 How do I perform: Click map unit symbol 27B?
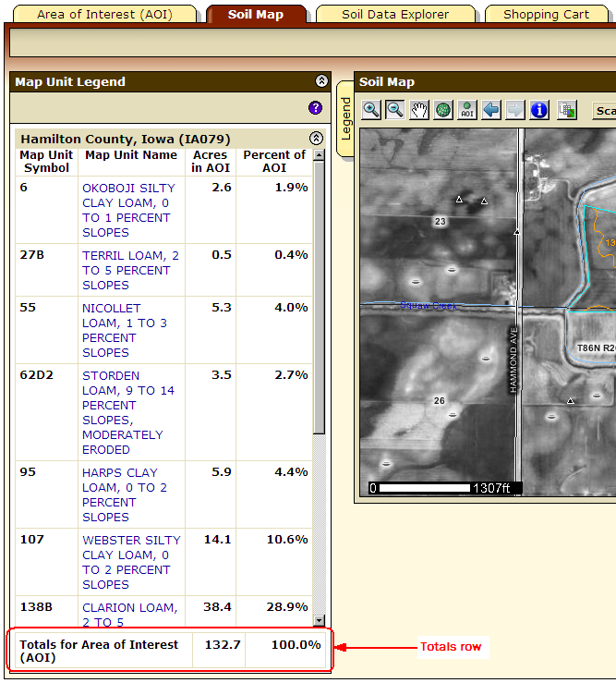pyautogui.click(x=32, y=255)
